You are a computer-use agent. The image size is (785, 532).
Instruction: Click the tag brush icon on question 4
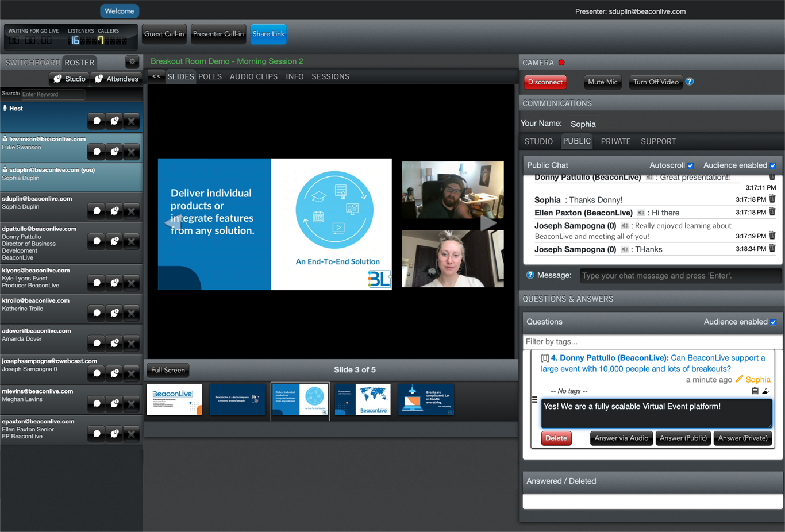point(765,391)
